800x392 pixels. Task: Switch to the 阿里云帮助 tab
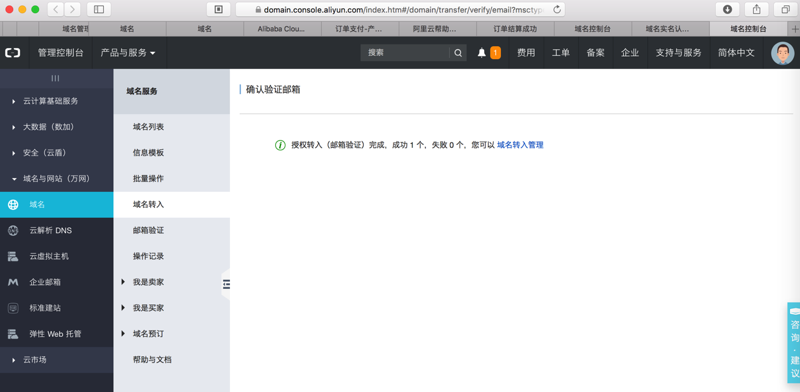438,29
